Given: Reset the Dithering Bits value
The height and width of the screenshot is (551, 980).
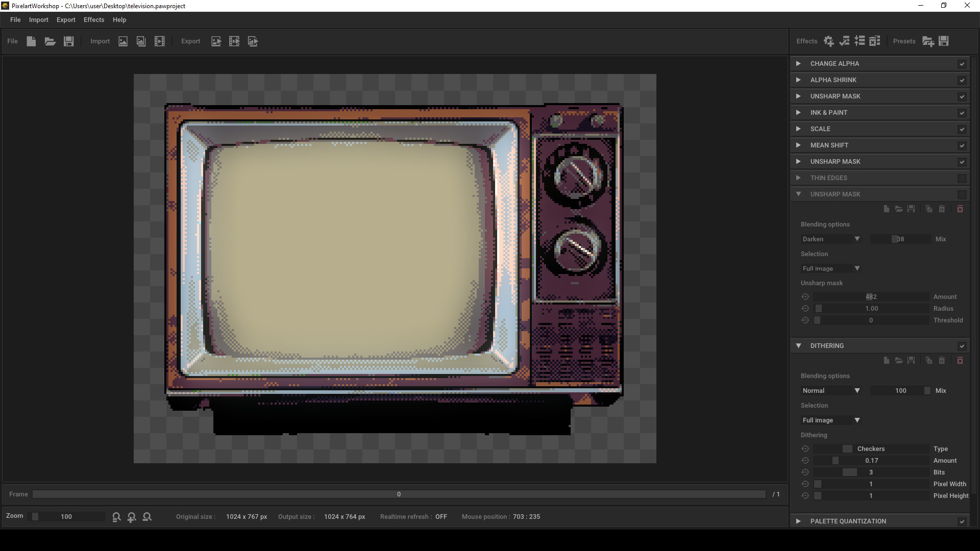Looking at the screenshot, I should (805, 472).
